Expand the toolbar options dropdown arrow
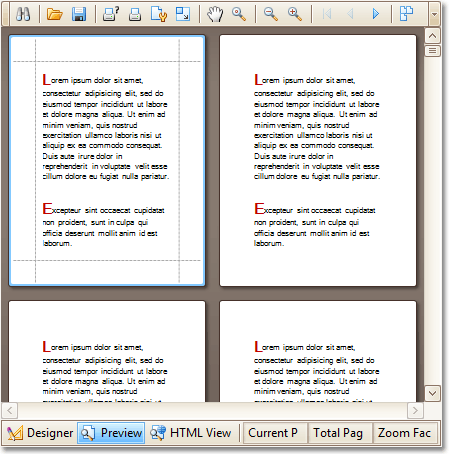This screenshot has width=449, height=454. (434, 14)
